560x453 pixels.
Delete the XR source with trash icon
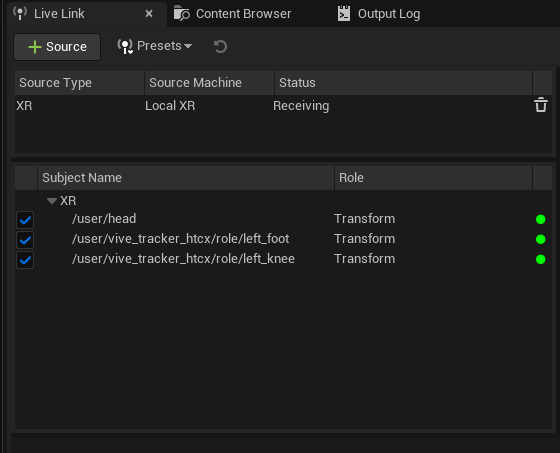[x=541, y=105]
